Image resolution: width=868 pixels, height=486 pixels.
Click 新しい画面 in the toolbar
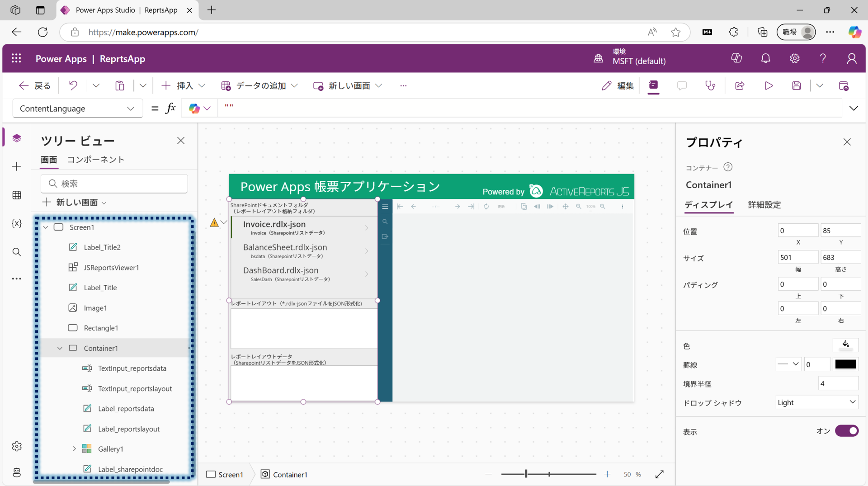coord(348,85)
